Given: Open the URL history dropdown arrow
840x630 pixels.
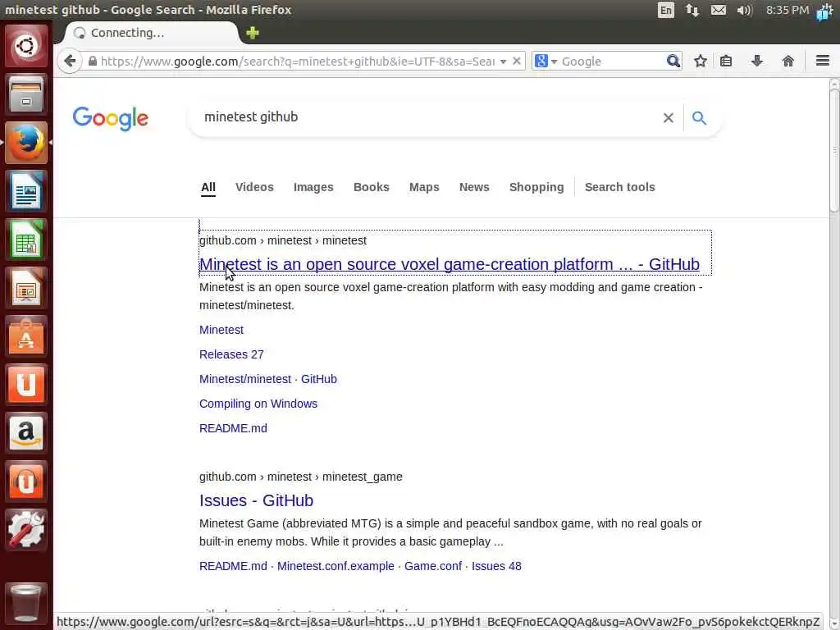Looking at the screenshot, I should click(503, 62).
